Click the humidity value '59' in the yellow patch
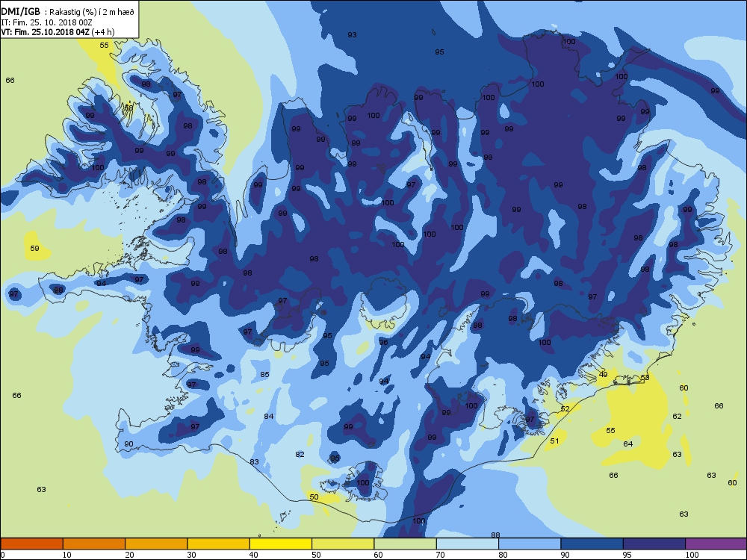The image size is (747, 560). tap(35, 248)
